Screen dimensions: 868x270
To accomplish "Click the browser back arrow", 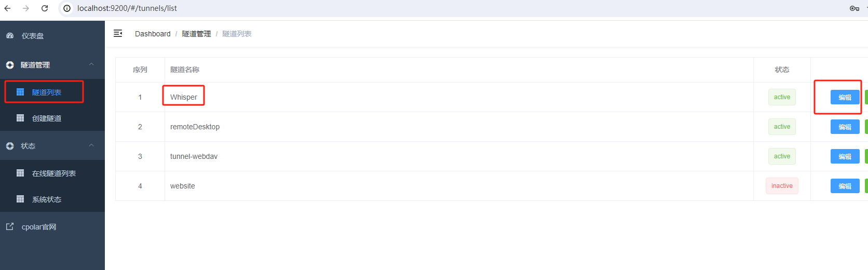I will pos(7,8).
